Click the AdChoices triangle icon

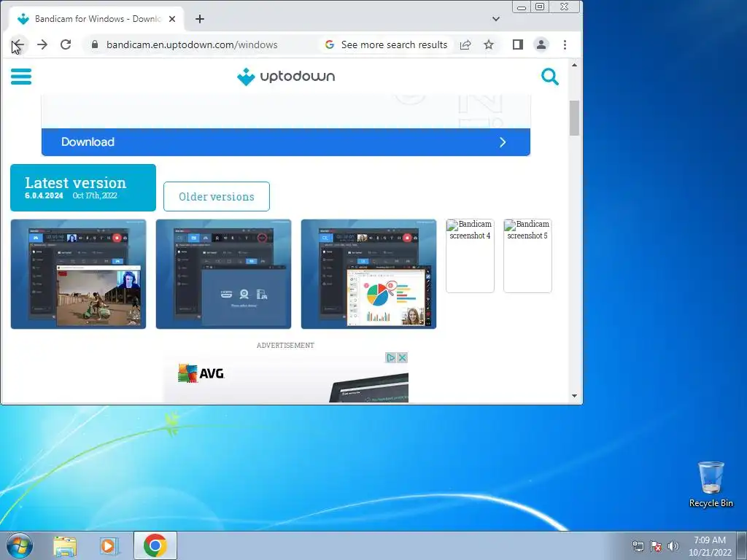[x=391, y=357]
